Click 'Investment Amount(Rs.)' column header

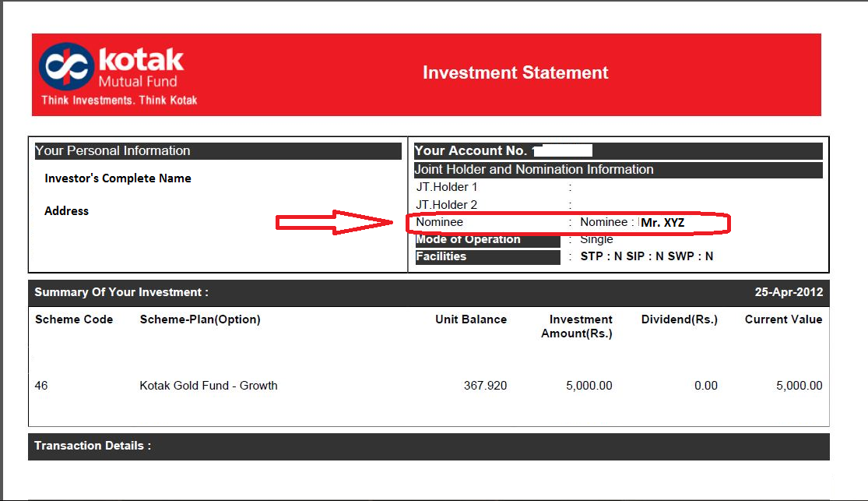click(577, 326)
